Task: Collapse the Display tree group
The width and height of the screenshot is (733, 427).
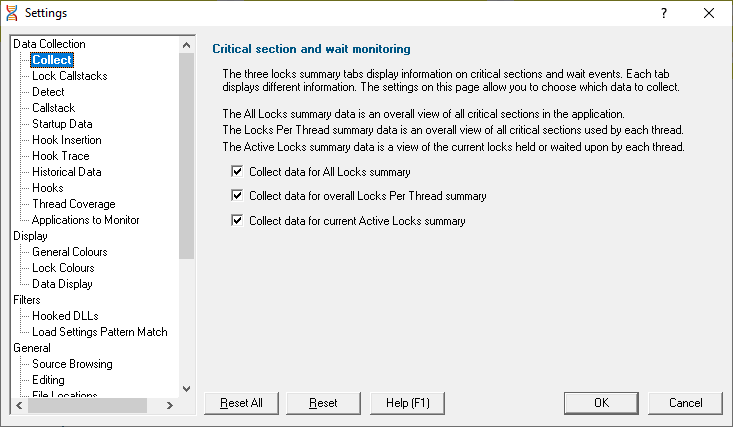Action: pos(30,236)
